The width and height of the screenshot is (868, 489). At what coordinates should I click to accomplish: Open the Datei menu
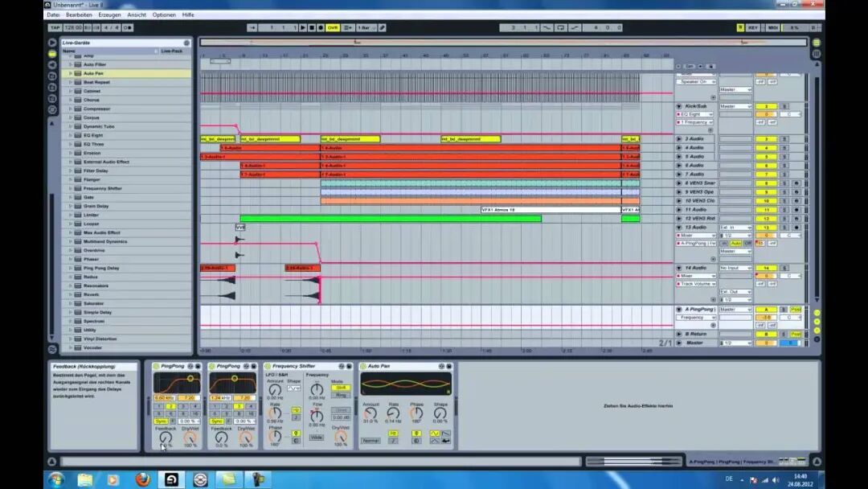pyautogui.click(x=54, y=15)
